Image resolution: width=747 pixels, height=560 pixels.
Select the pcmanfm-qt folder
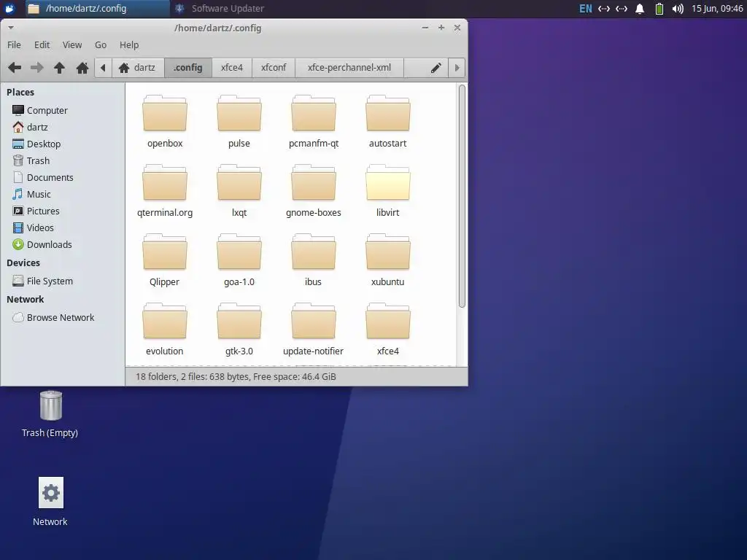(314, 122)
